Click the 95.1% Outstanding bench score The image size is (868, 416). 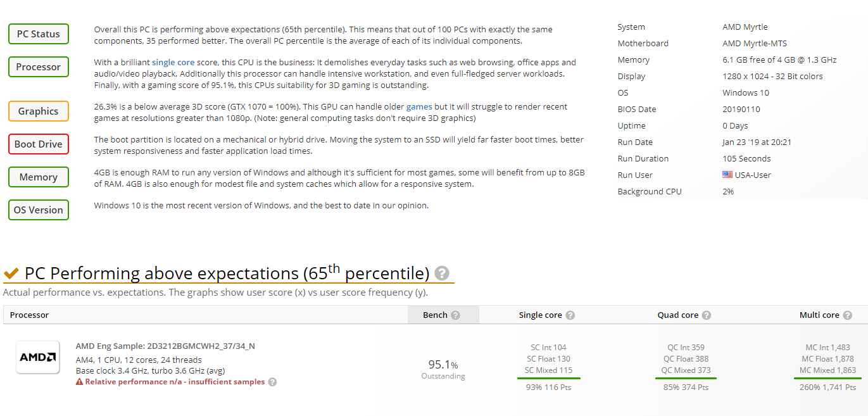pos(443,369)
